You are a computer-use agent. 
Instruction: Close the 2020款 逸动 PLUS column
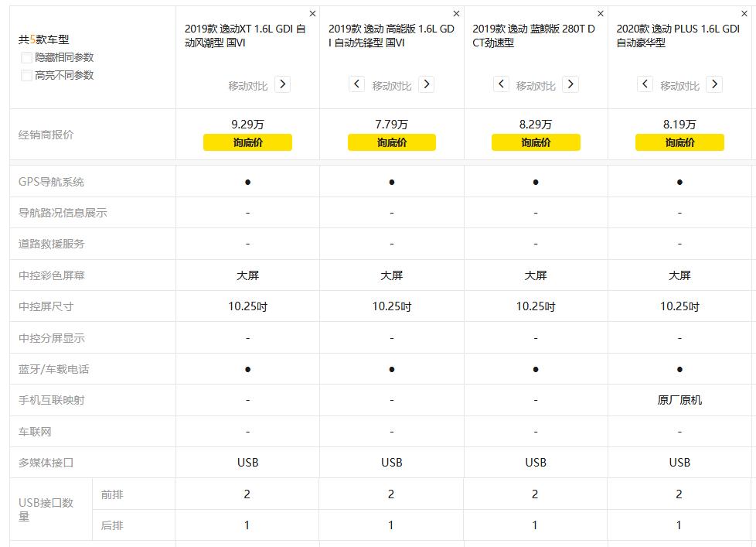click(x=744, y=14)
